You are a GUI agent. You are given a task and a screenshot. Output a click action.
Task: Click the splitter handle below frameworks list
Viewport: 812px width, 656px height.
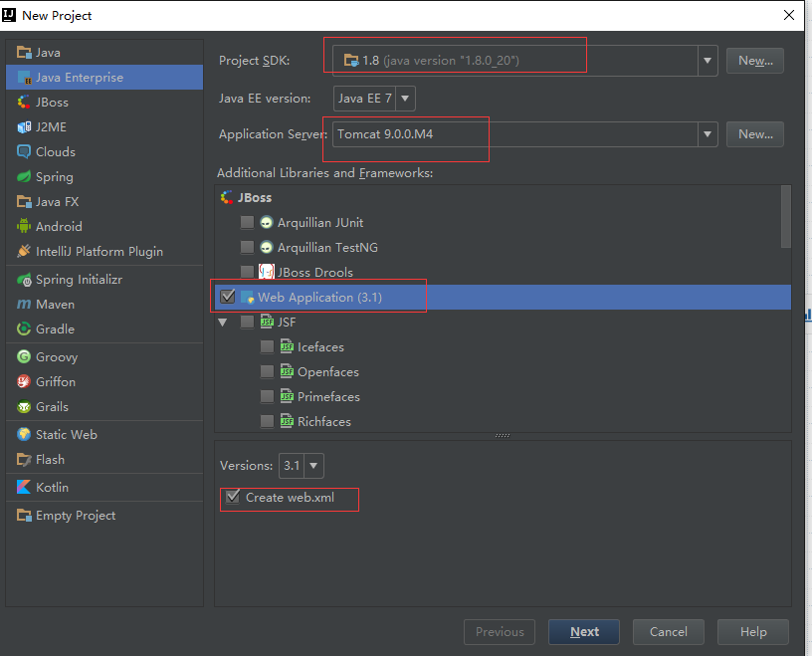[x=503, y=436]
